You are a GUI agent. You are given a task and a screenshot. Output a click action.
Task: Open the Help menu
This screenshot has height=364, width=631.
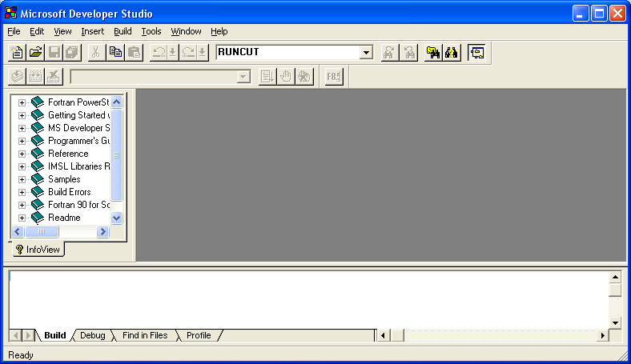[x=219, y=31]
